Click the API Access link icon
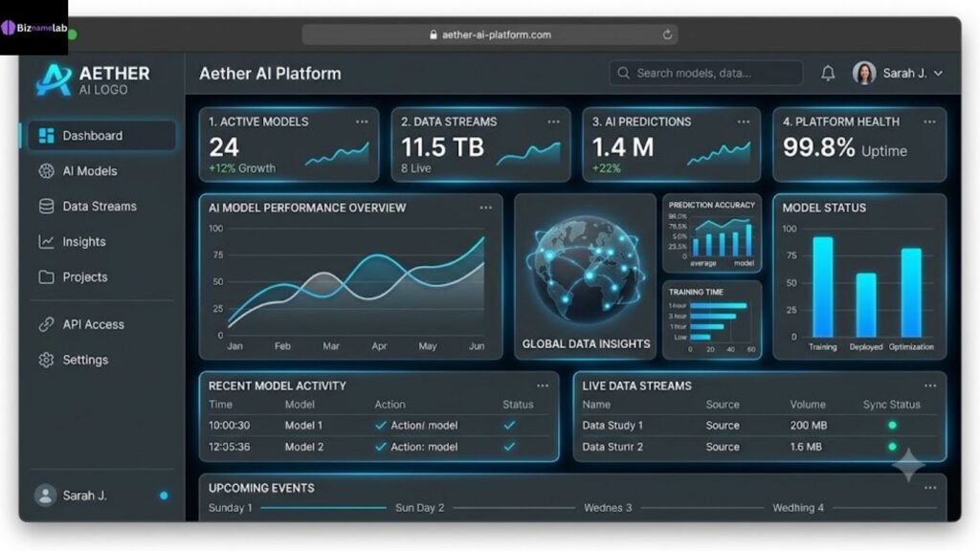The width and height of the screenshot is (980, 551). pyautogui.click(x=46, y=324)
